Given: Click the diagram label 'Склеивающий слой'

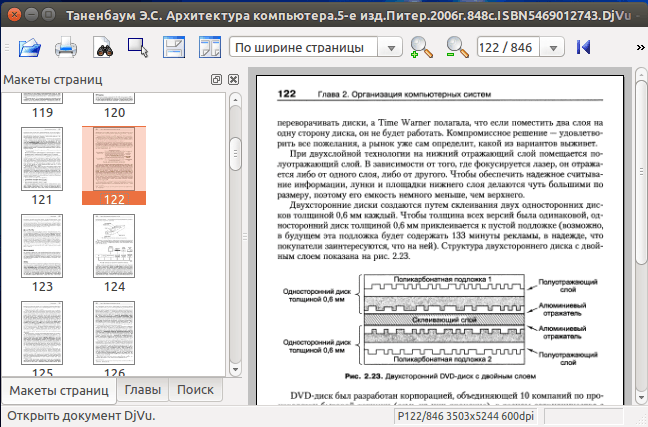Looking at the screenshot, I should [444, 320].
